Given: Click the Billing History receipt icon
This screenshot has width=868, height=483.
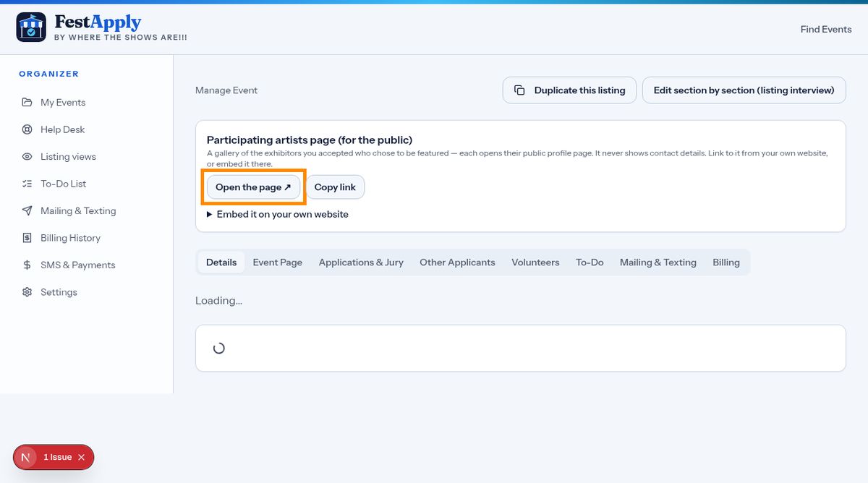Looking at the screenshot, I should [x=27, y=238].
